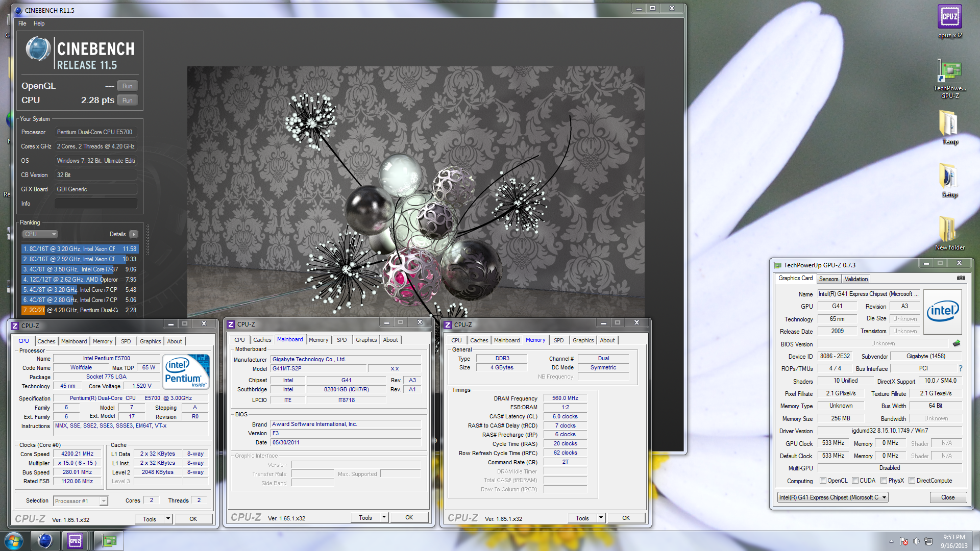Screen dimensions: 980x551
Task: Open Graphics tab in CPU-Z Mainboard window
Action: pos(366,340)
